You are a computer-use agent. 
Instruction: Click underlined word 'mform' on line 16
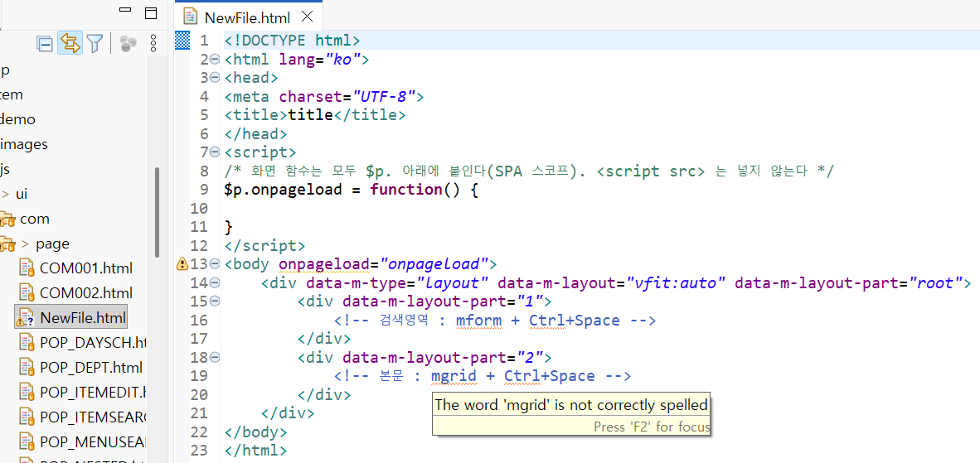(478, 320)
